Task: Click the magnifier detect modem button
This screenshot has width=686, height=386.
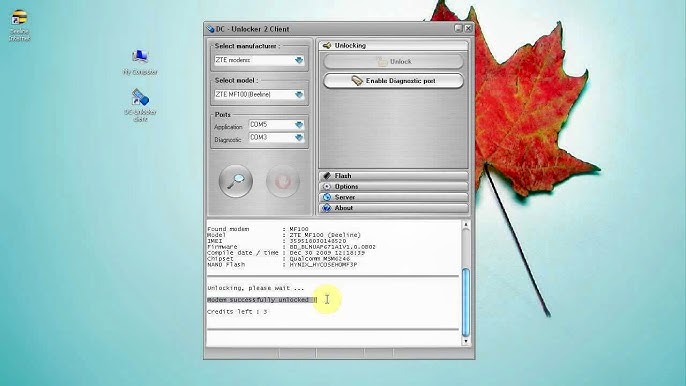Action: coord(236,181)
